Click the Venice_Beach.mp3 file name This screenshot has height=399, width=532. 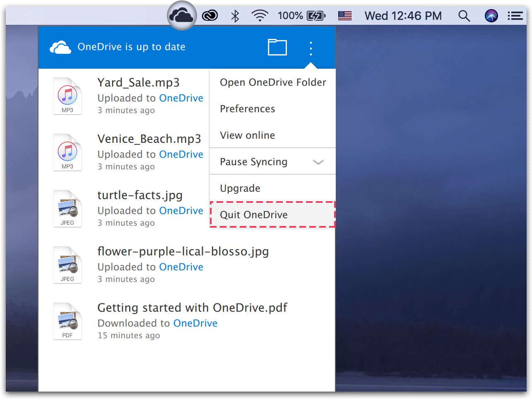coord(149,139)
